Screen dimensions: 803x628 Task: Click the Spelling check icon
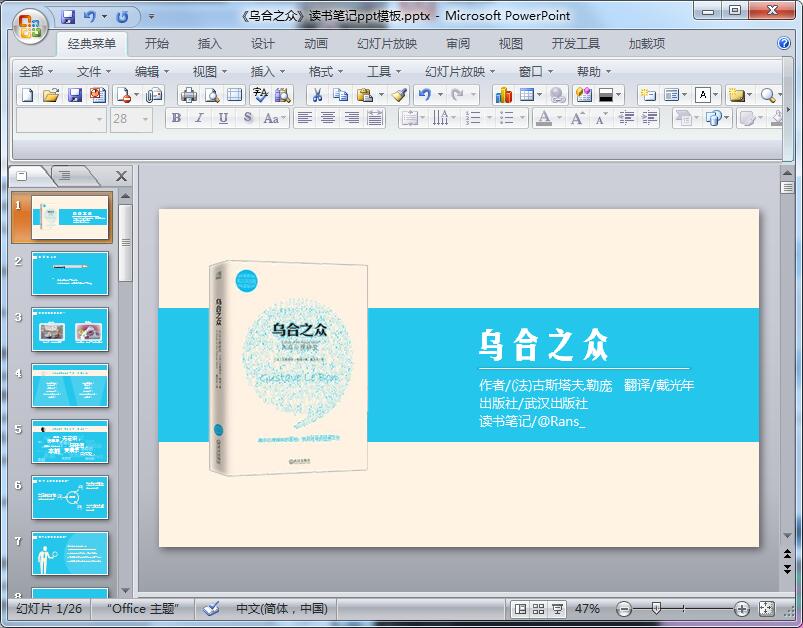pos(260,95)
